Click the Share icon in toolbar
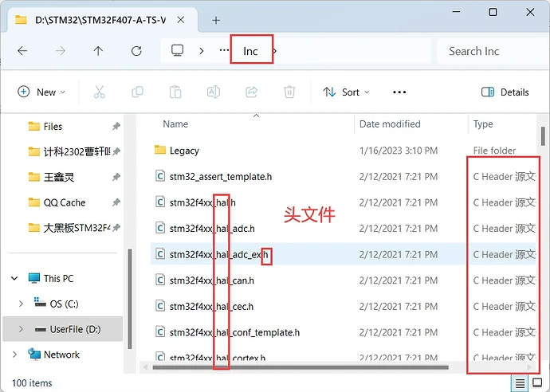 (252, 92)
